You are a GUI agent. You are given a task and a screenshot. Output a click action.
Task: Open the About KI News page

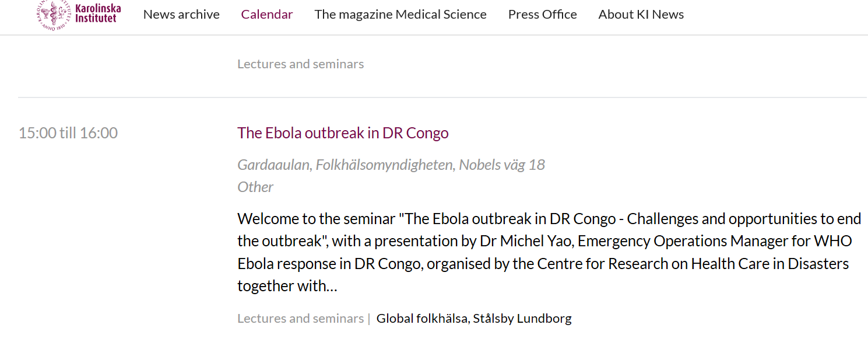(641, 15)
